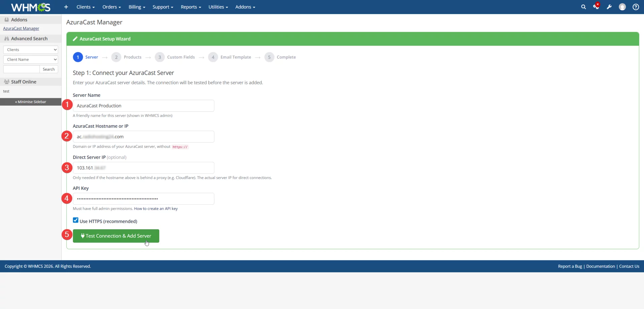Image resolution: width=644 pixels, height=309 pixels.
Task: Open the Client Name dropdown in sidebar
Action: (x=31, y=59)
